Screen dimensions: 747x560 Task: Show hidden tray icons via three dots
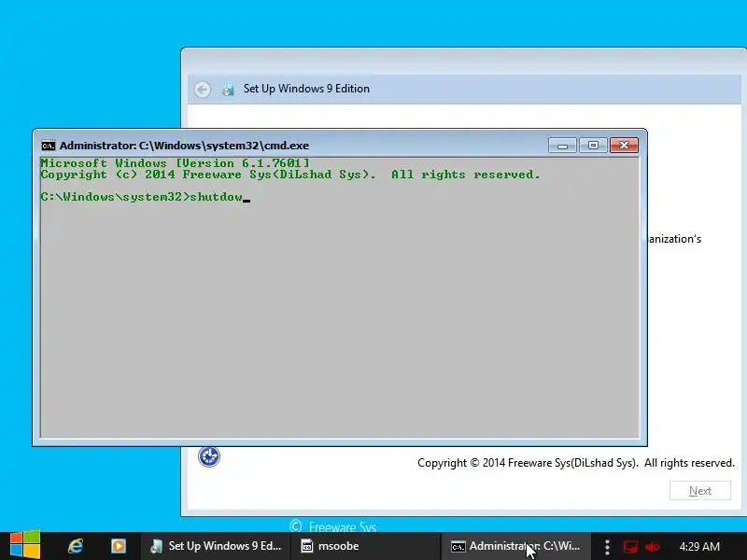click(x=607, y=547)
